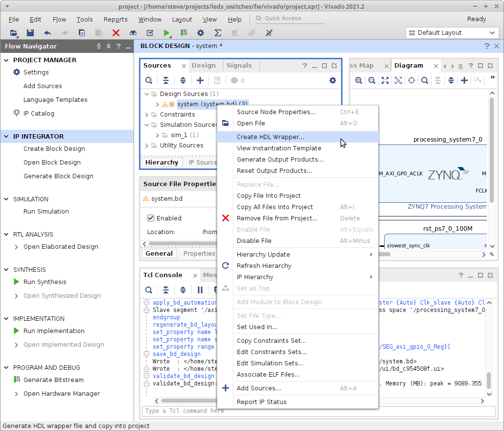Image resolution: width=504 pixels, height=431 pixels.
Task: Zoom in on the block diagram
Action: click(359, 80)
